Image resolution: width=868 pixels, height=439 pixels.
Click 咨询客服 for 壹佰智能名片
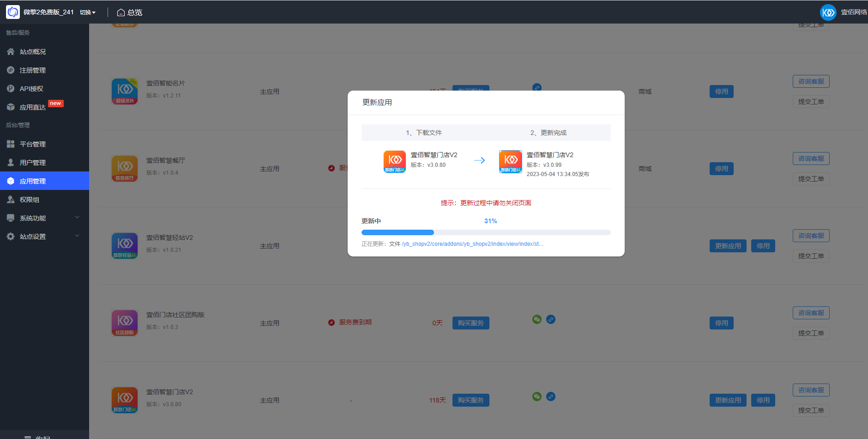point(811,81)
